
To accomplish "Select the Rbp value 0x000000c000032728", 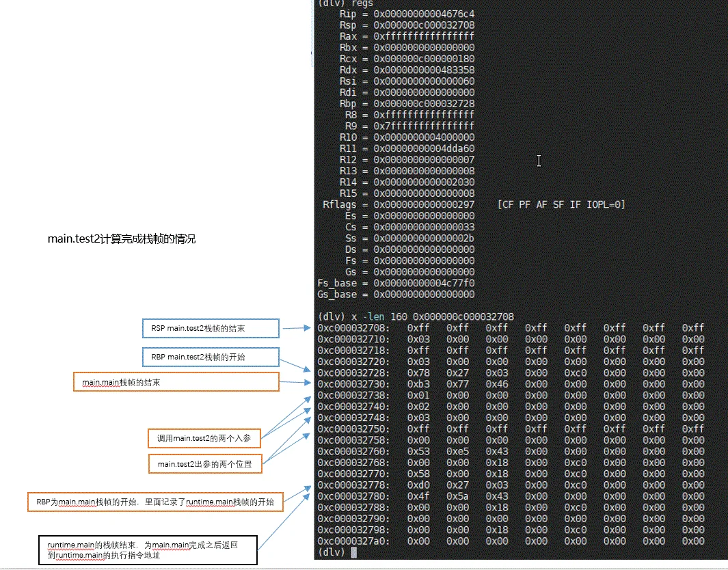I will tap(424, 103).
